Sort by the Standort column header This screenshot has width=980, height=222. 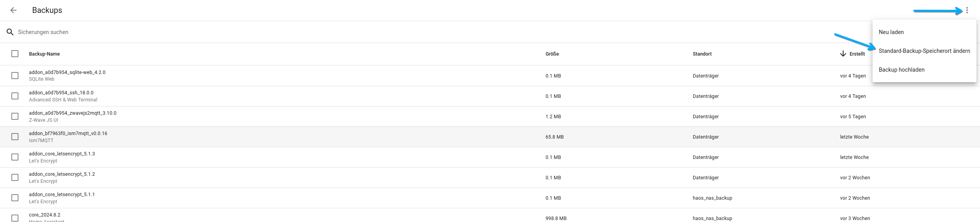(x=702, y=54)
